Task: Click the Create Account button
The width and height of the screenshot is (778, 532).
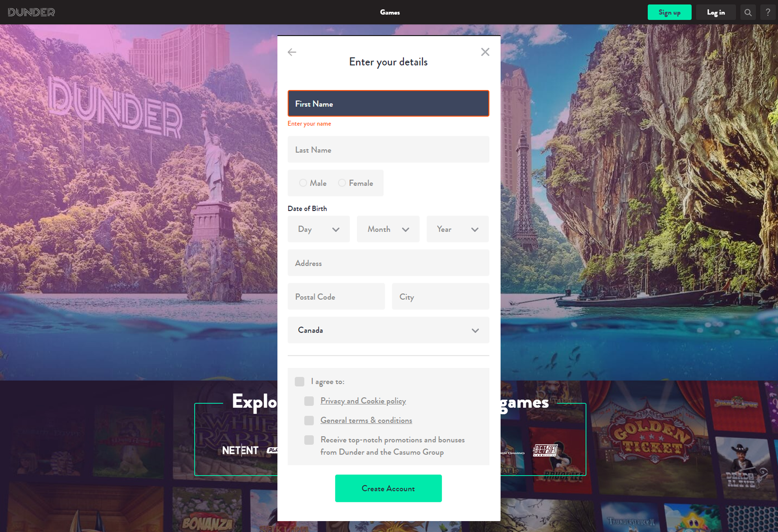Action: coord(388,488)
